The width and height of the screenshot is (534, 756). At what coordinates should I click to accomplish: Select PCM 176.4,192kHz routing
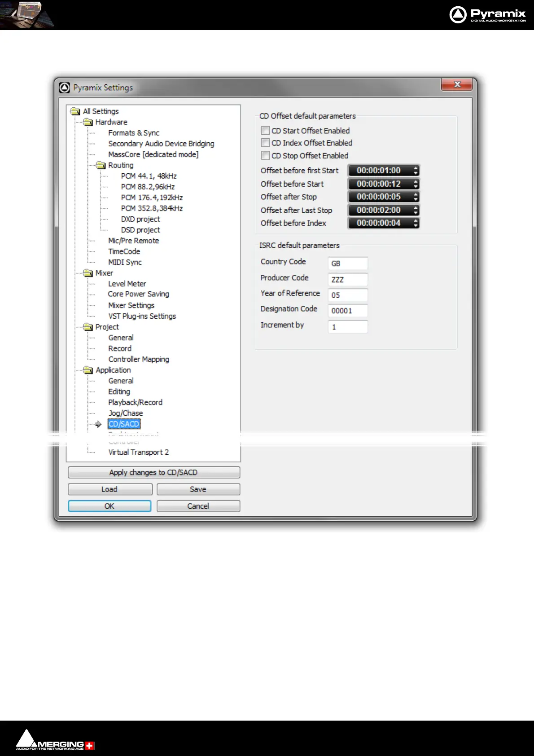point(152,198)
